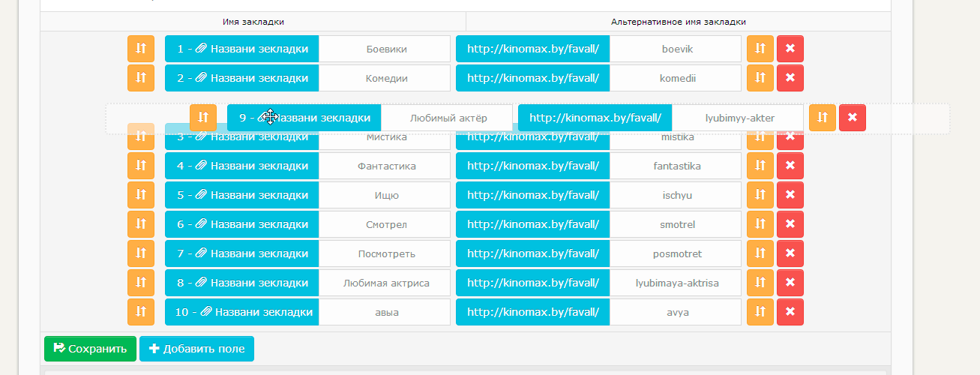Click the right sort handle next to boevik
This screenshot has width=980, height=375.
[x=760, y=49]
